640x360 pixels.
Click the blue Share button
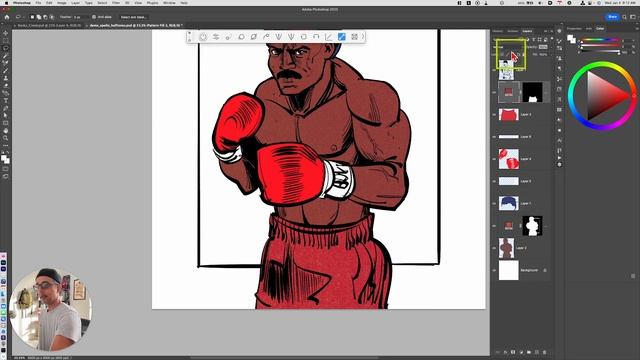pyautogui.click(x=612, y=17)
